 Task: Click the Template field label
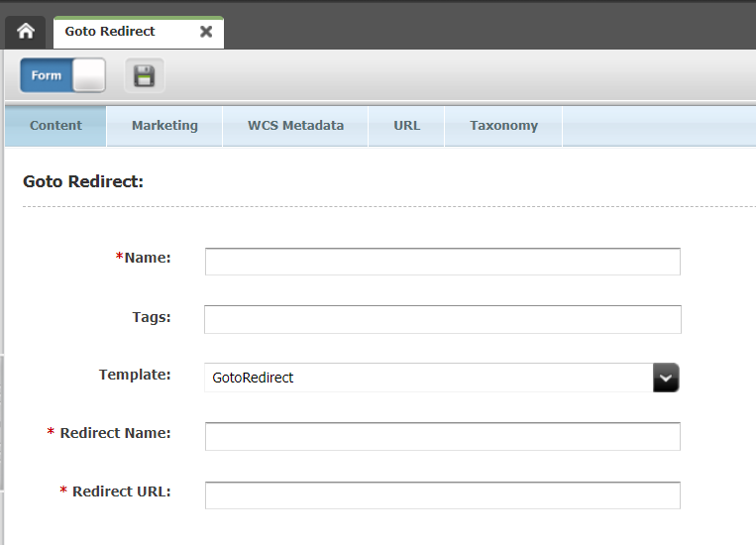pyautogui.click(x=135, y=375)
